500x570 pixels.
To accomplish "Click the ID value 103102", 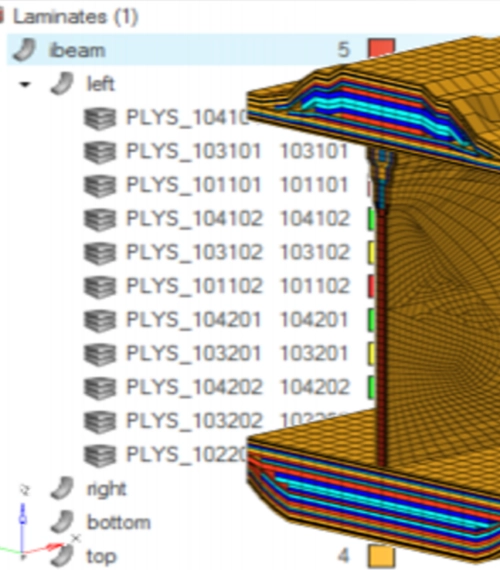I will 315,252.
